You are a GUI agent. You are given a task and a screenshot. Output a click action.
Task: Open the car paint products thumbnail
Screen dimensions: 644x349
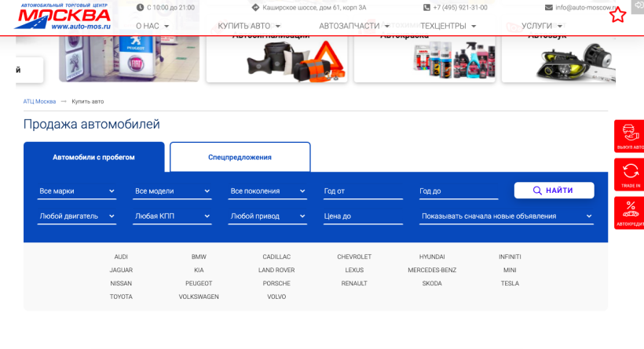(425, 59)
